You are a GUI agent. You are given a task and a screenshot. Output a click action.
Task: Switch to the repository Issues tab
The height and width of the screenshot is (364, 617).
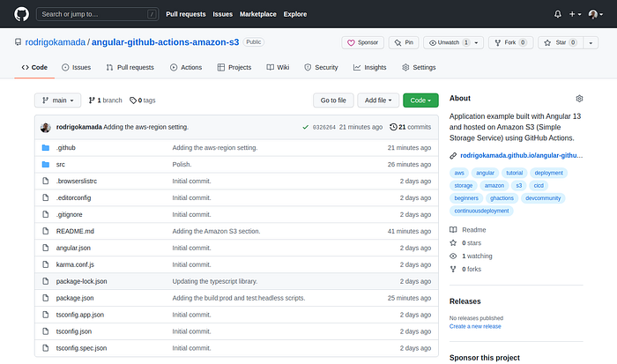click(77, 67)
